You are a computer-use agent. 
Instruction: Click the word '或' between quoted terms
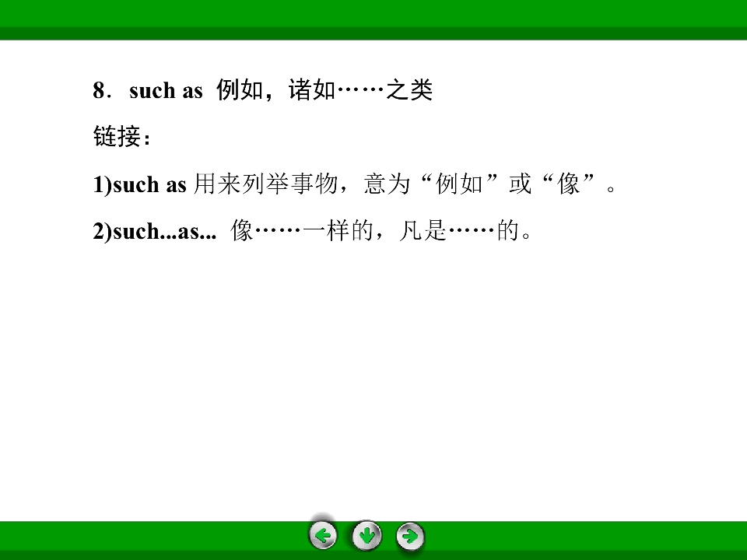(x=520, y=185)
